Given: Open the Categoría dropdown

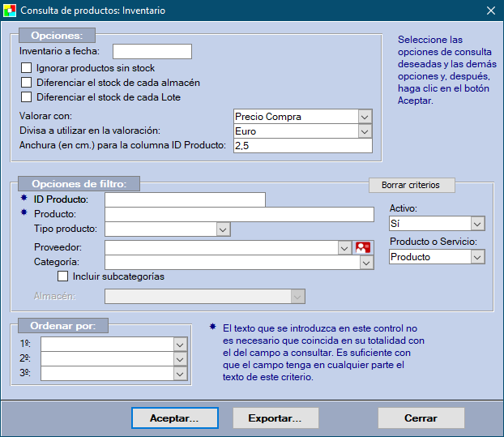Looking at the screenshot, I should point(365,263).
